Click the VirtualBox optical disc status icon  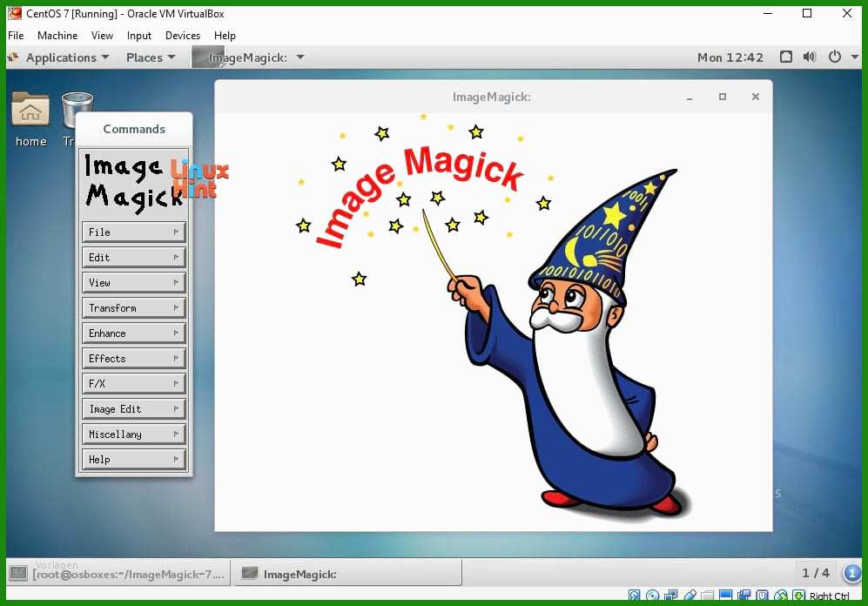[652, 596]
